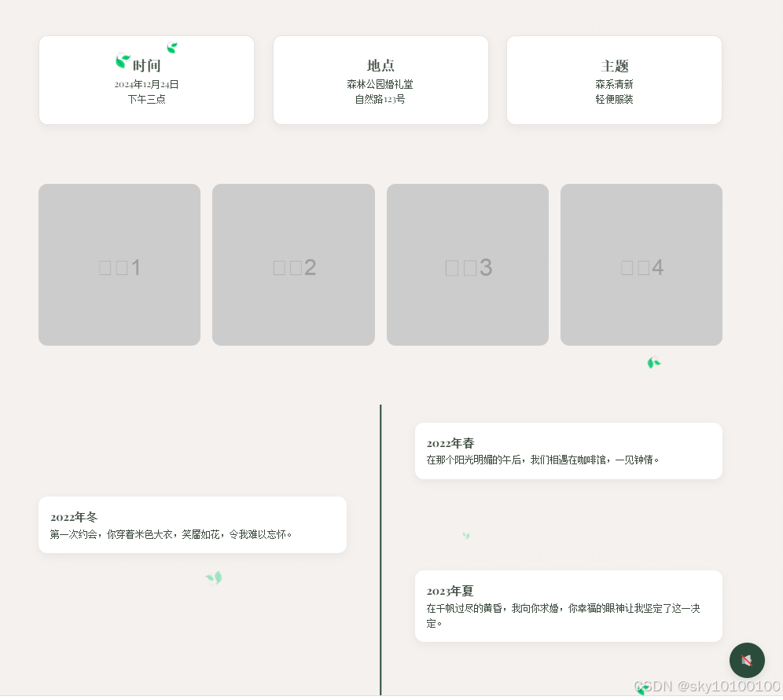Click the proposal story text 在千帆过尽的黄昏
The height and width of the screenshot is (700, 783).
click(x=564, y=615)
